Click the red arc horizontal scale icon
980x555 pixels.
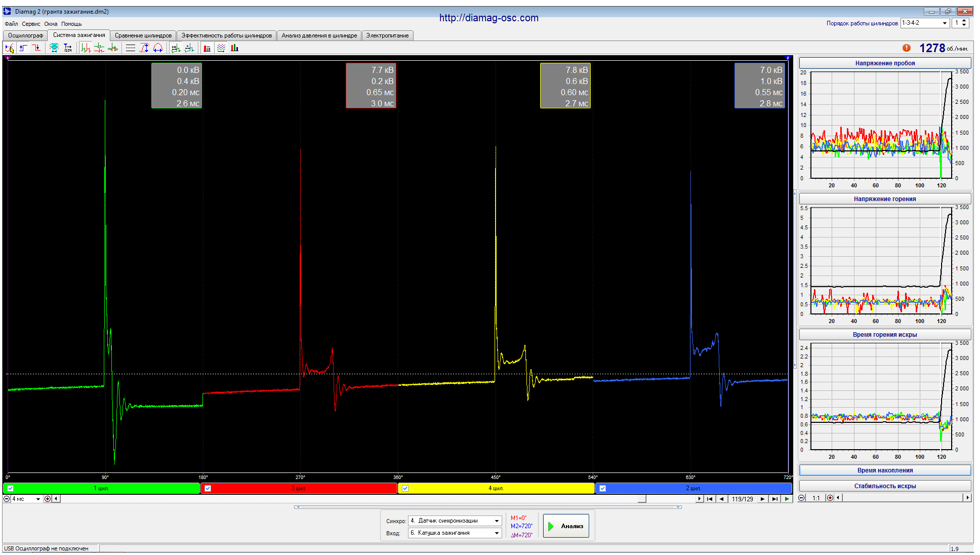pos(158,48)
